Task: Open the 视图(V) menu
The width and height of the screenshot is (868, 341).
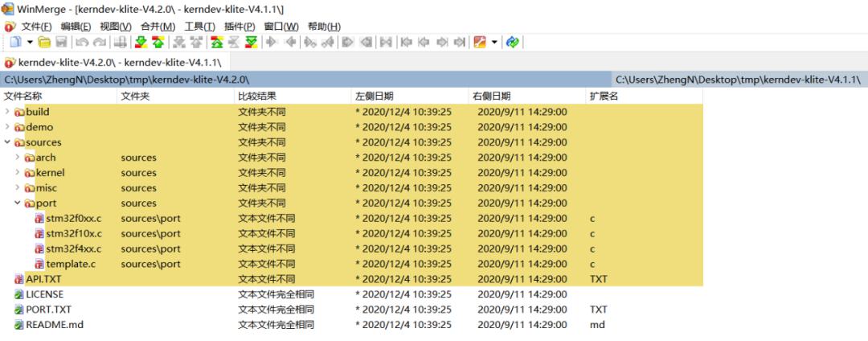Action: (x=116, y=27)
